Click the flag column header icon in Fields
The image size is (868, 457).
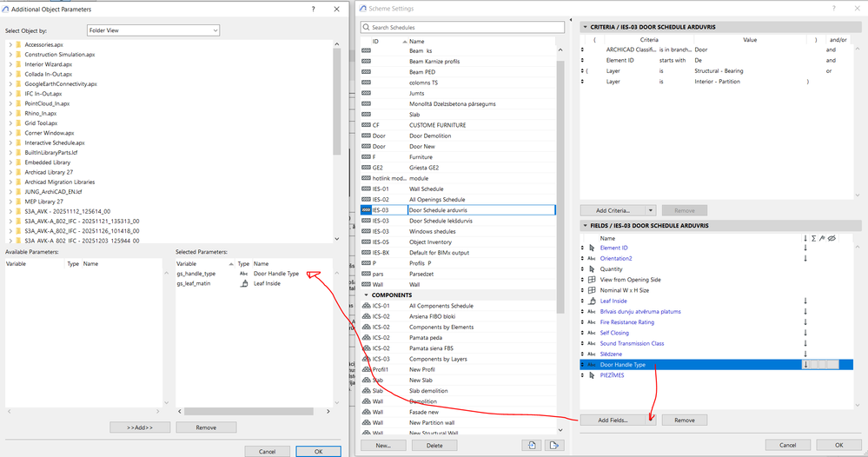pos(822,238)
